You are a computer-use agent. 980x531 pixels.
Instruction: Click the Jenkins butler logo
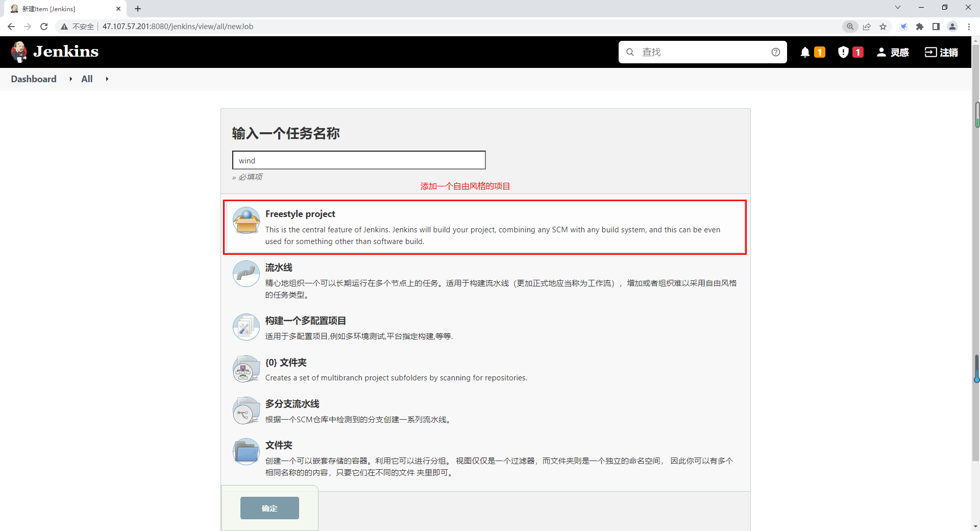pyautogui.click(x=19, y=52)
